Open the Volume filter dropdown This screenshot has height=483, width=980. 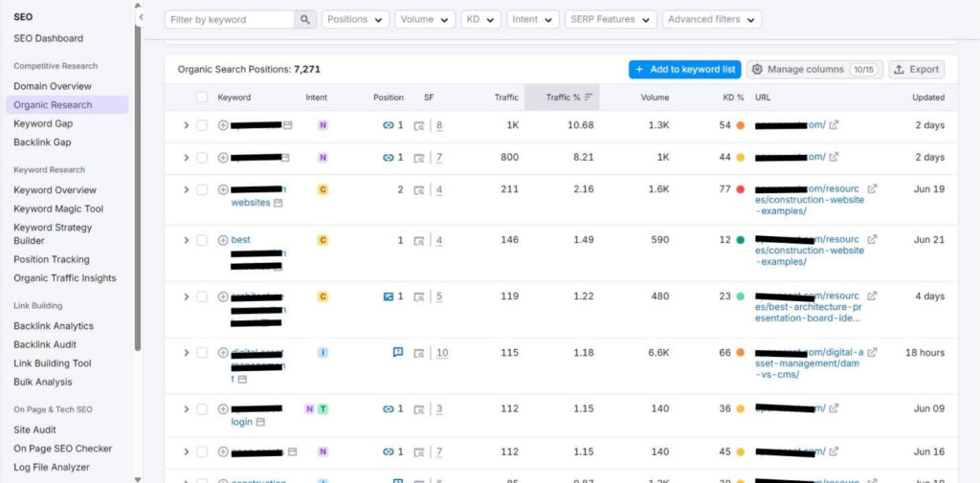click(x=425, y=19)
